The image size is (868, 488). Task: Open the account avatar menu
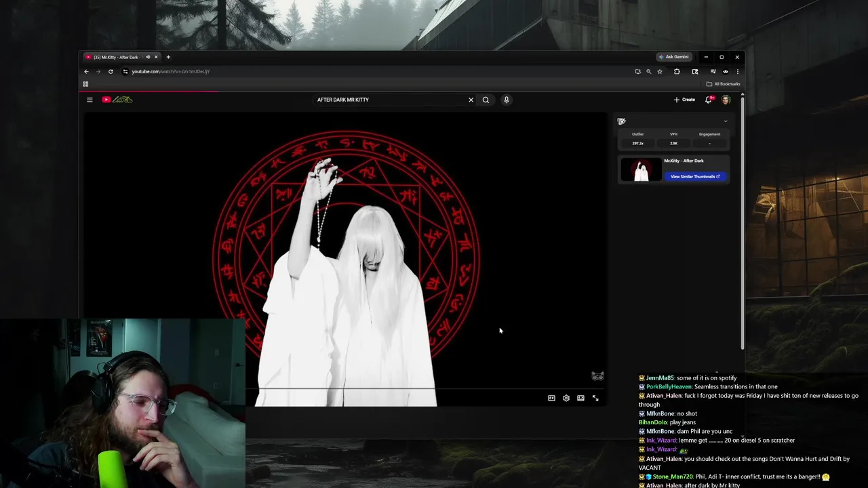pyautogui.click(x=726, y=100)
